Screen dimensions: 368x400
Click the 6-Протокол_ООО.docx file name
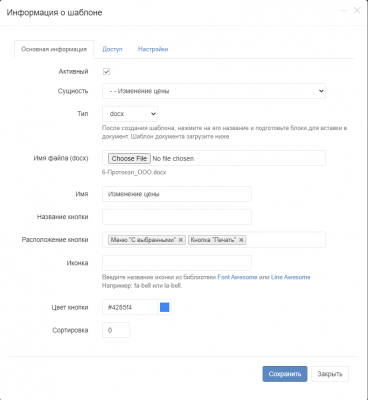point(134,173)
